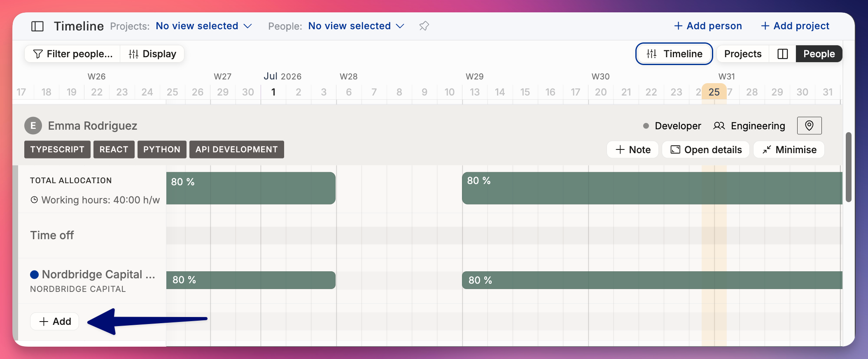This screenshot has width=868, height=359.
Task: Switch to split view icon
Action: pyautogui.click(x=782, y=54)
